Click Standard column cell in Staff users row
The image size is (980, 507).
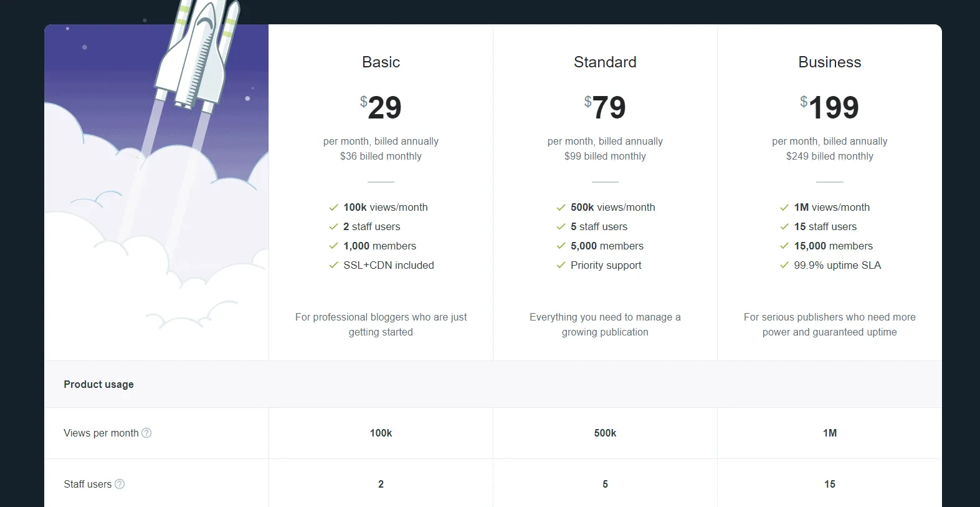click(x=605, y=484)
